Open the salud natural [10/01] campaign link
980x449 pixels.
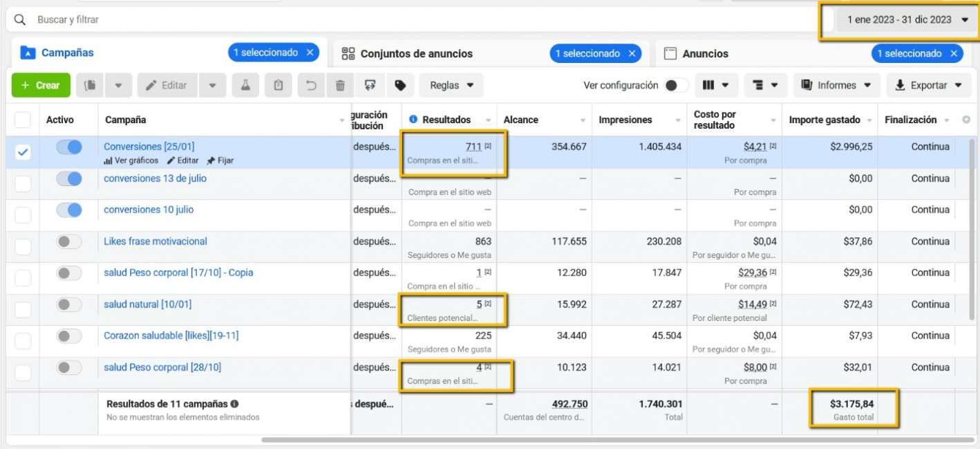148,304
